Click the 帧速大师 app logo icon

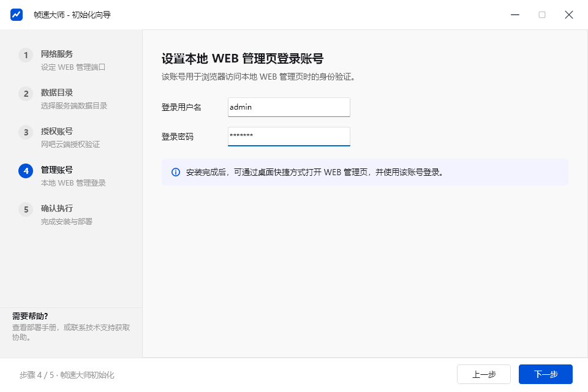[17, 15]
